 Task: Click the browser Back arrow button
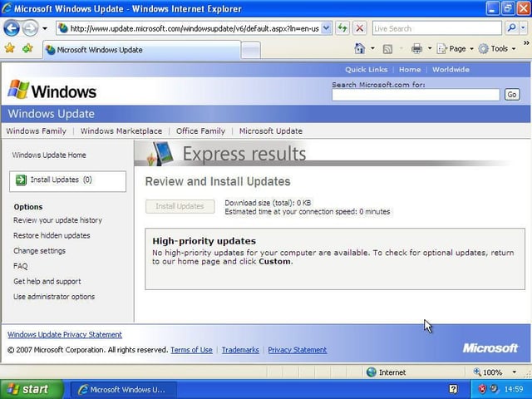coord(11,28)
